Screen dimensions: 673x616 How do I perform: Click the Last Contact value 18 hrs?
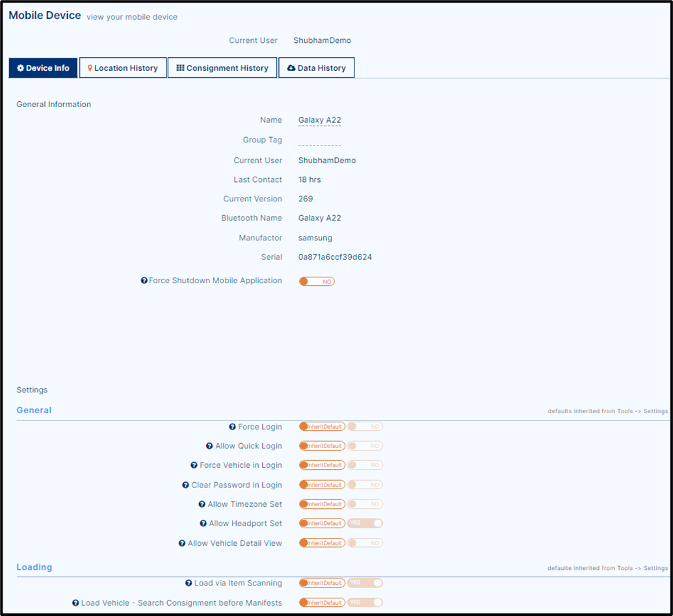point(310,180)
